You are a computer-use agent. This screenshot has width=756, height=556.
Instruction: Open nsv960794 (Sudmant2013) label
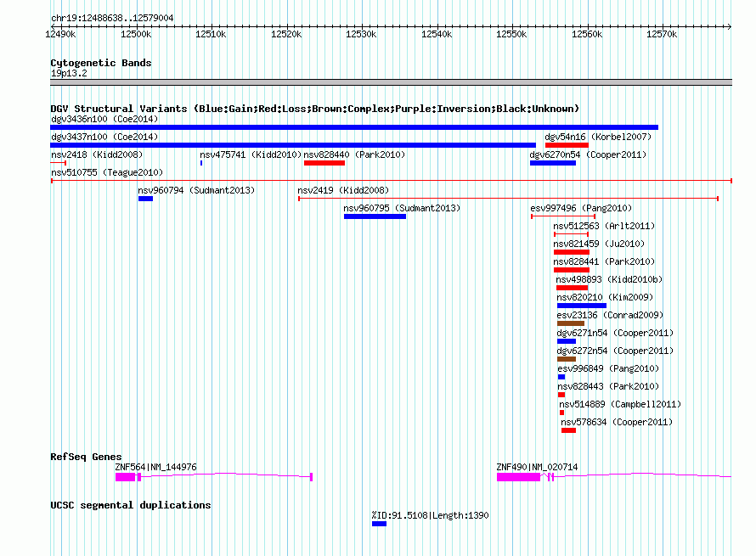click(196, 190)
